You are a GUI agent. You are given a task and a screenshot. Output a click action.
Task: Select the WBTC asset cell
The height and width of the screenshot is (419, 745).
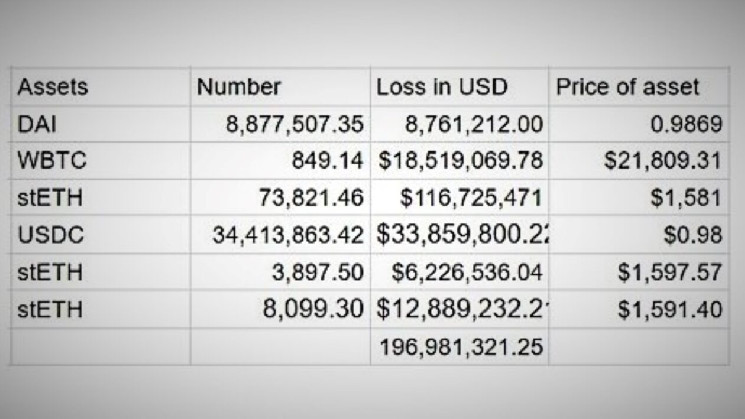click(x=100, y=161)
